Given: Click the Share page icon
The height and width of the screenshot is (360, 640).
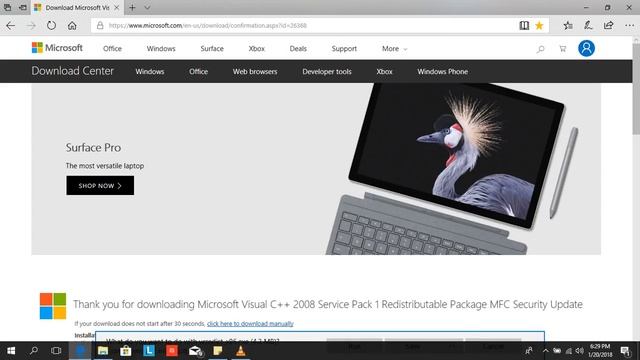Looking at the screenshot, I should coord(608,26).
